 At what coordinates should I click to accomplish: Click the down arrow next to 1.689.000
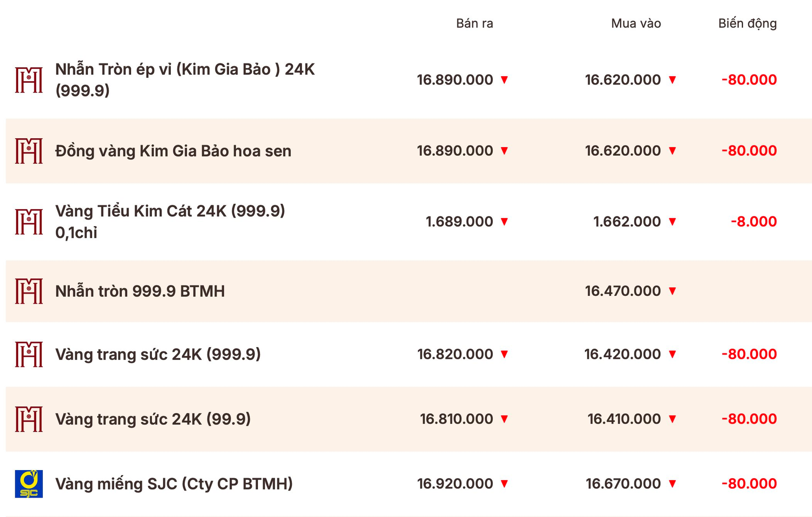point(504,222)
